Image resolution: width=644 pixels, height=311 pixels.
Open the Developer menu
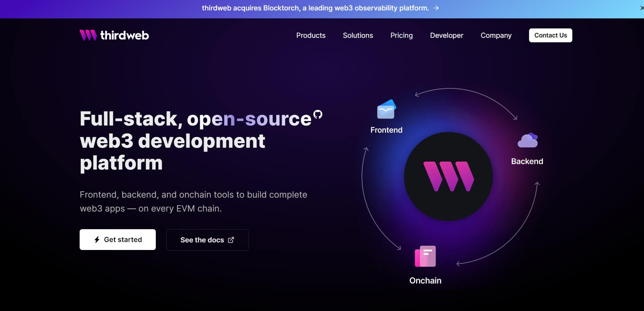click(447, 35)
